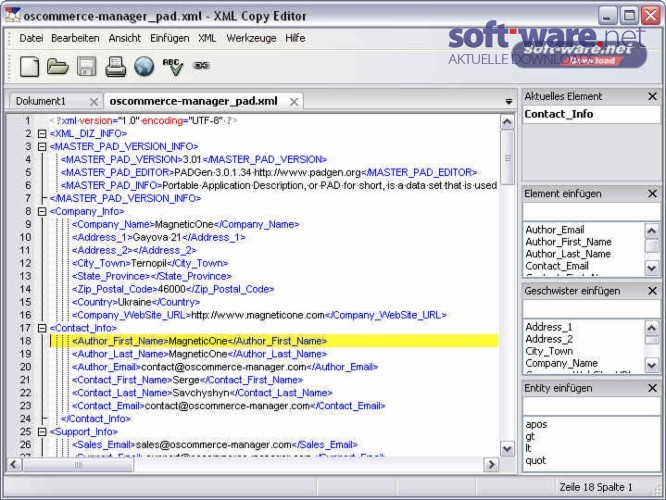Image resolution: width=666 pixels, height=500 pixels.
Task: Click line number 1 in the margin
Action: pyautogui.click(x=28, y=121)
